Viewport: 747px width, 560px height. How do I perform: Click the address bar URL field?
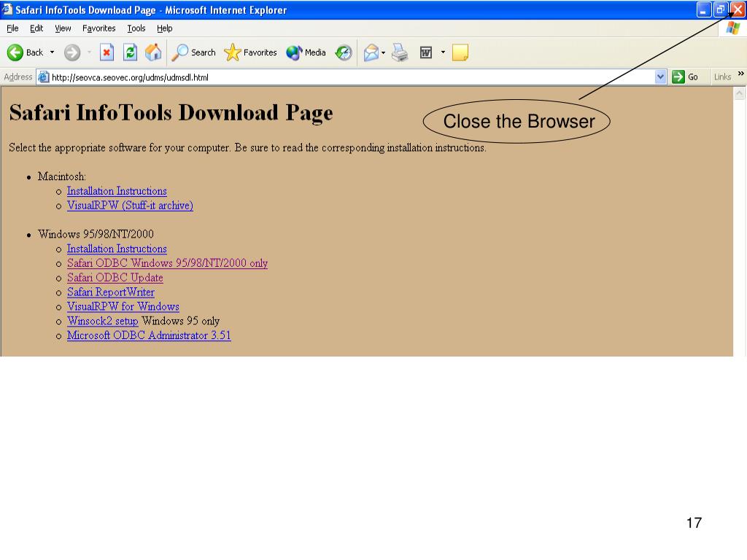click(352, 77)
